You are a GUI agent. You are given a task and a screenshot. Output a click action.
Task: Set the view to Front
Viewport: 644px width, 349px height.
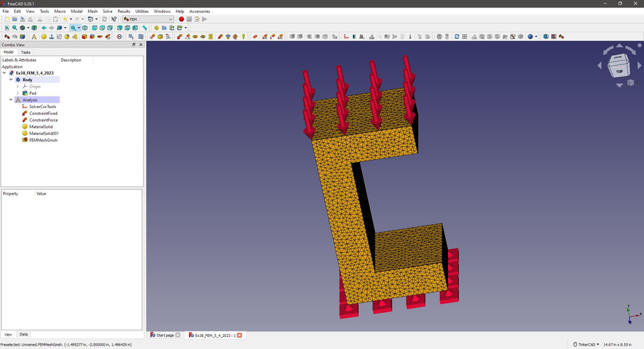click(x=95, y=28)
